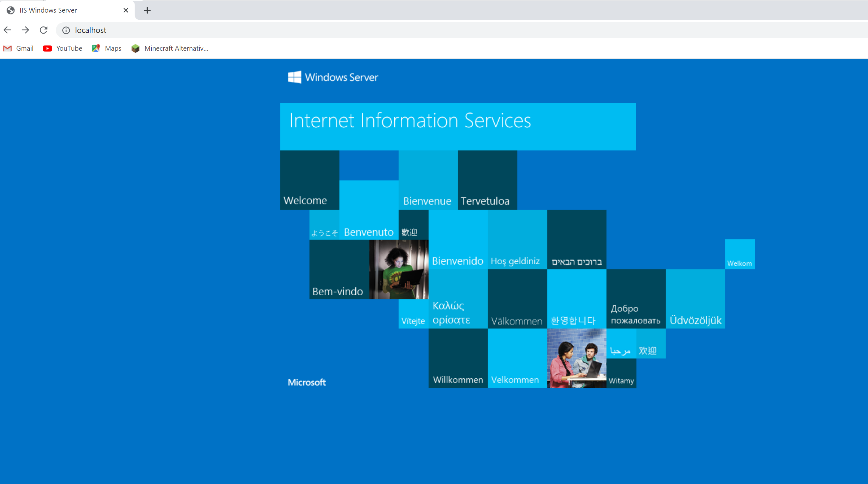Click the two people photo tile
868x484 pixels.
pos(577,358)
